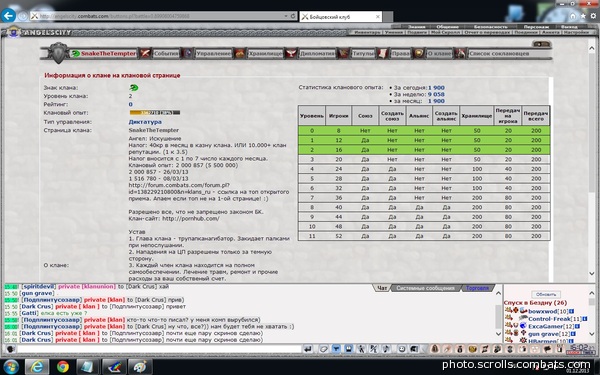Click the small face icon left of the chat input
The width and height of the screenshot is (600, 375).
(10, 349)
